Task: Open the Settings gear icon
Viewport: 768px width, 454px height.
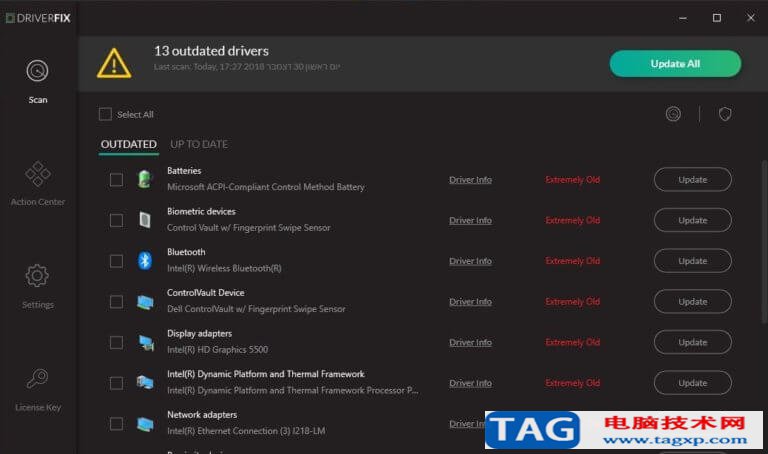Action: (37, 276)
